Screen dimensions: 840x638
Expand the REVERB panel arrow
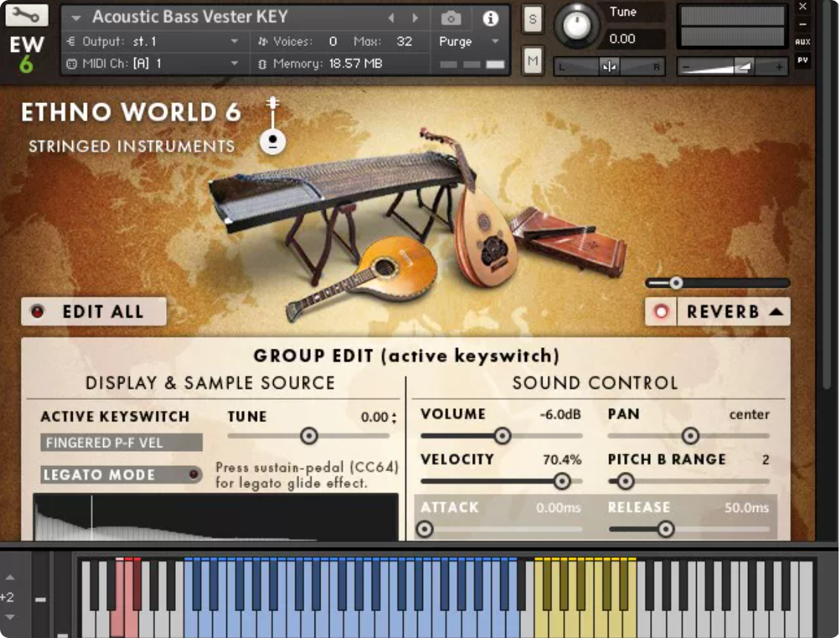click(776, 312)
